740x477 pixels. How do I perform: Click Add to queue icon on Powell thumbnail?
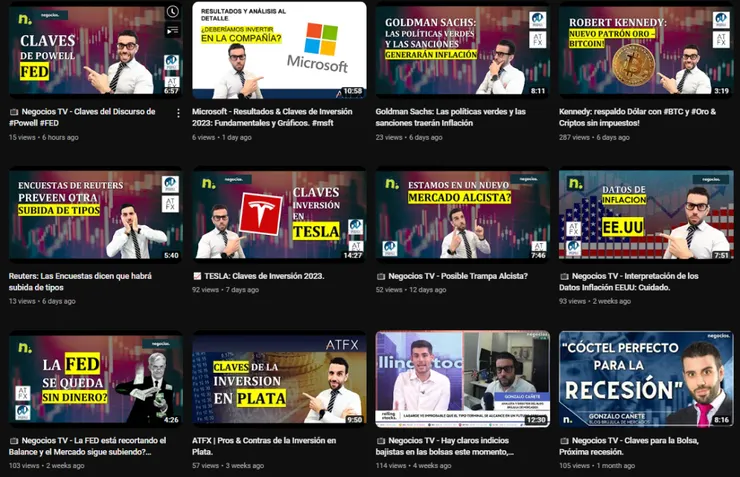[x=173, y=31]
